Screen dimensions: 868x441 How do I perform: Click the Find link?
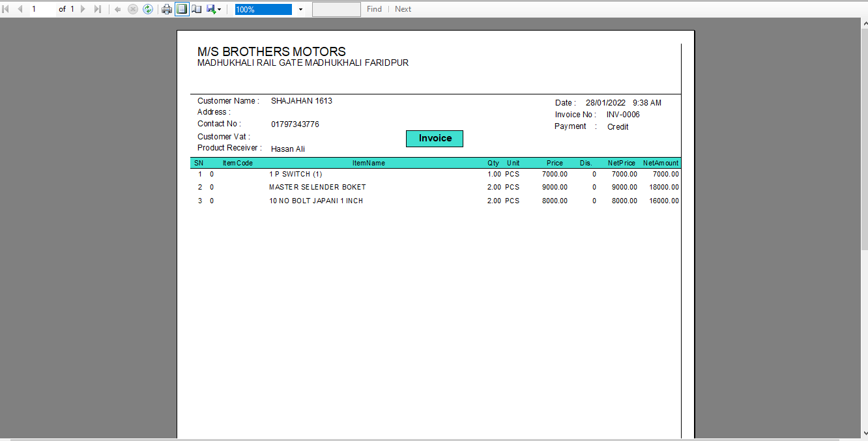click(374, 9)
